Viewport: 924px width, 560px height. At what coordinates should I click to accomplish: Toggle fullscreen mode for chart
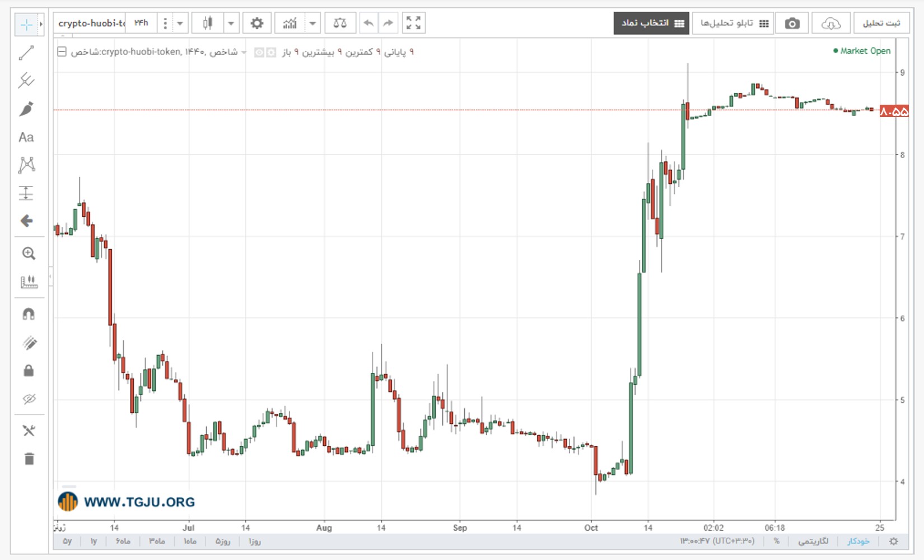pyautogui.click(x=413, y=24)
